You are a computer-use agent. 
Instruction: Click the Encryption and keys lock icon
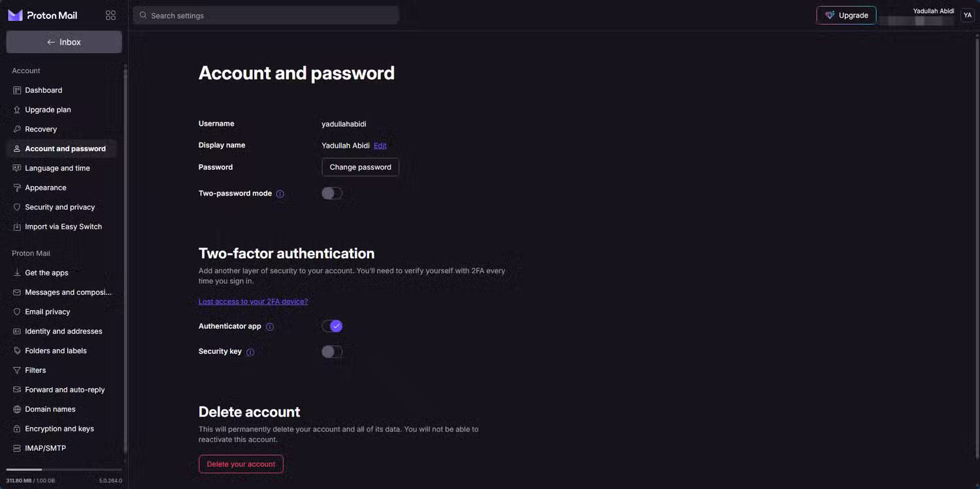tap(18, 429)
